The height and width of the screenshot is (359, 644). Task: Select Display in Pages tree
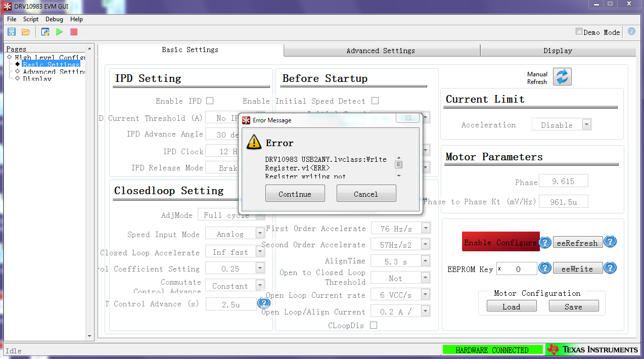click(x=37, y=78)
